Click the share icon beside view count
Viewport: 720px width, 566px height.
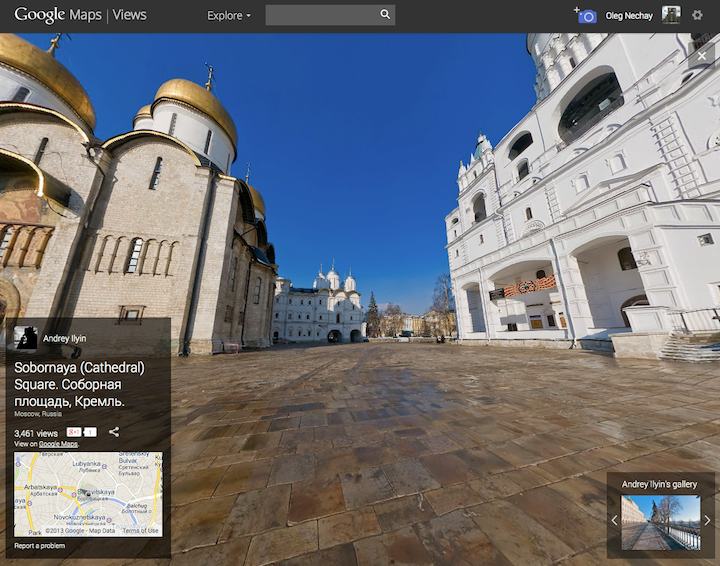(114, 432)
